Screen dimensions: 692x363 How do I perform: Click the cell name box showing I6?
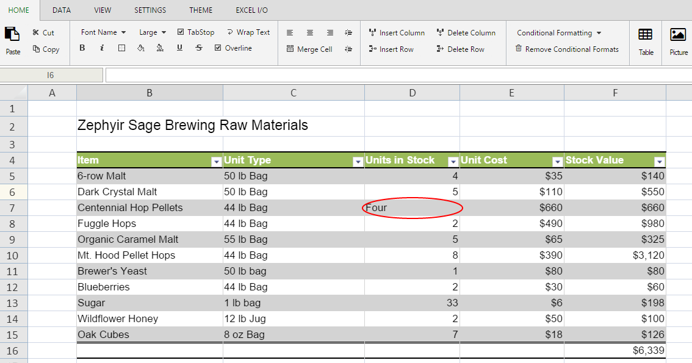[51, 75]
